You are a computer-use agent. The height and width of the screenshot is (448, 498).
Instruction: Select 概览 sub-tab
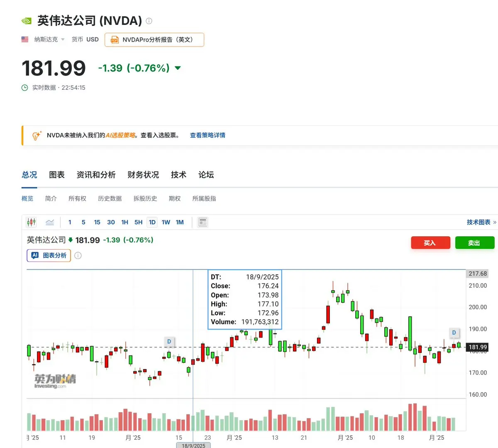click(x=27, y=198)
